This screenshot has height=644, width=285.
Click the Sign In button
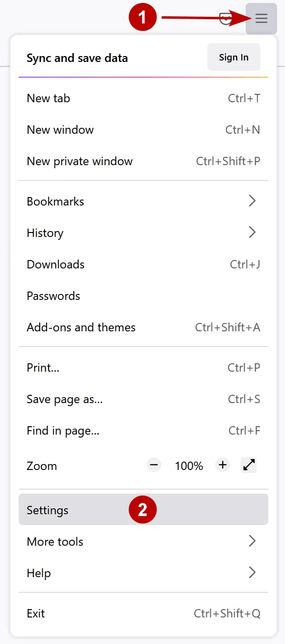tap(233, 57)
